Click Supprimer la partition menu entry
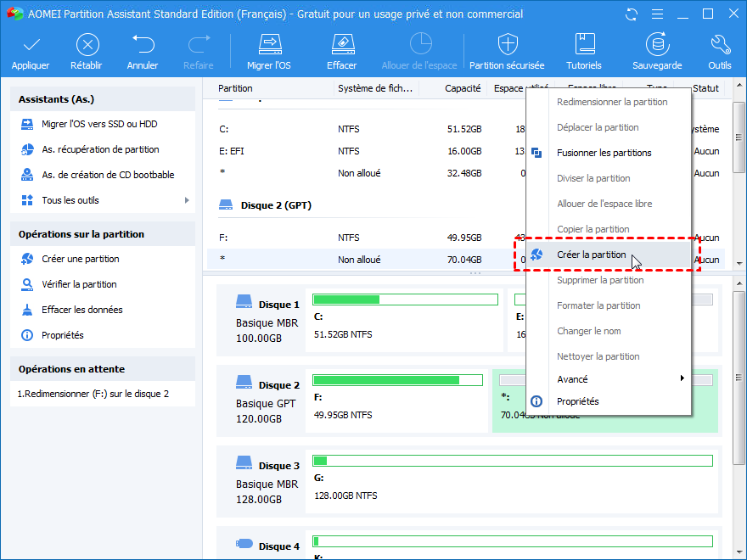 (x=609, y=280)
